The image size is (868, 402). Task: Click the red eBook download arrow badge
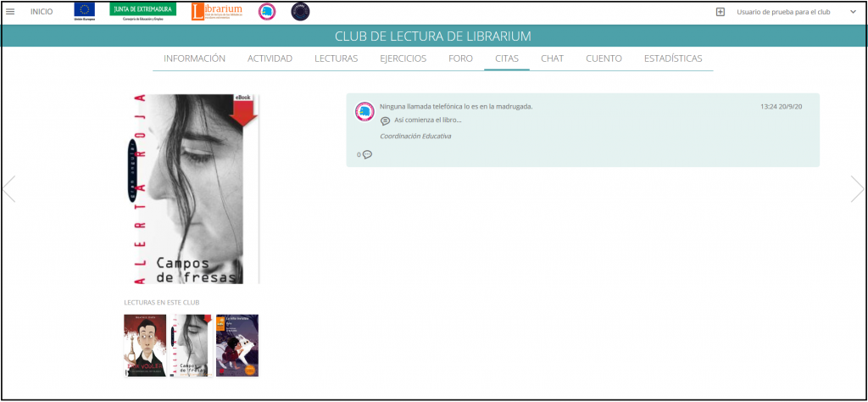(x=243, y=109)
